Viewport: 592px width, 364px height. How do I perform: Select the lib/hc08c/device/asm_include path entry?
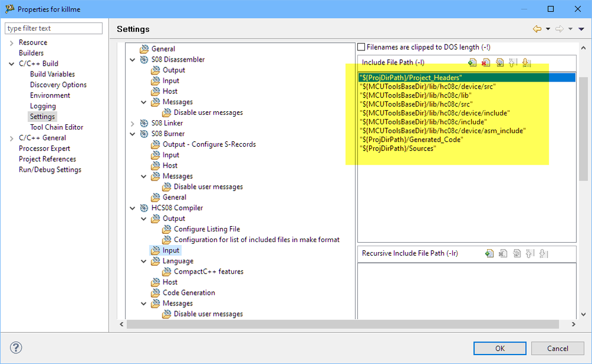pyautogui.click(x=443, y=131)
